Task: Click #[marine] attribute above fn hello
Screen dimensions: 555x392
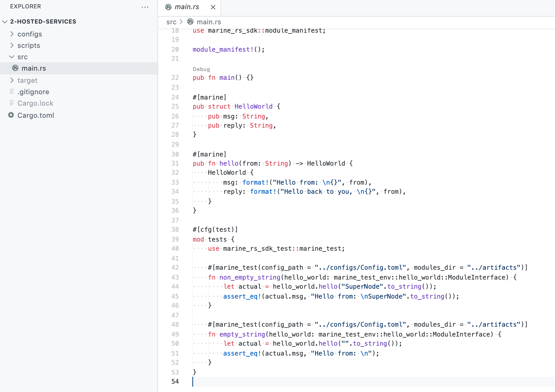Action: point(209,154)
